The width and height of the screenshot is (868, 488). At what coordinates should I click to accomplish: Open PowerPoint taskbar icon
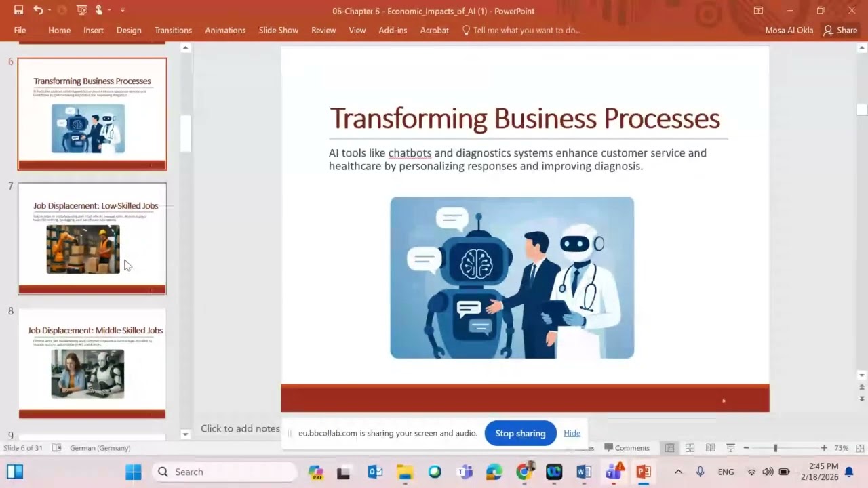(644, 472)
